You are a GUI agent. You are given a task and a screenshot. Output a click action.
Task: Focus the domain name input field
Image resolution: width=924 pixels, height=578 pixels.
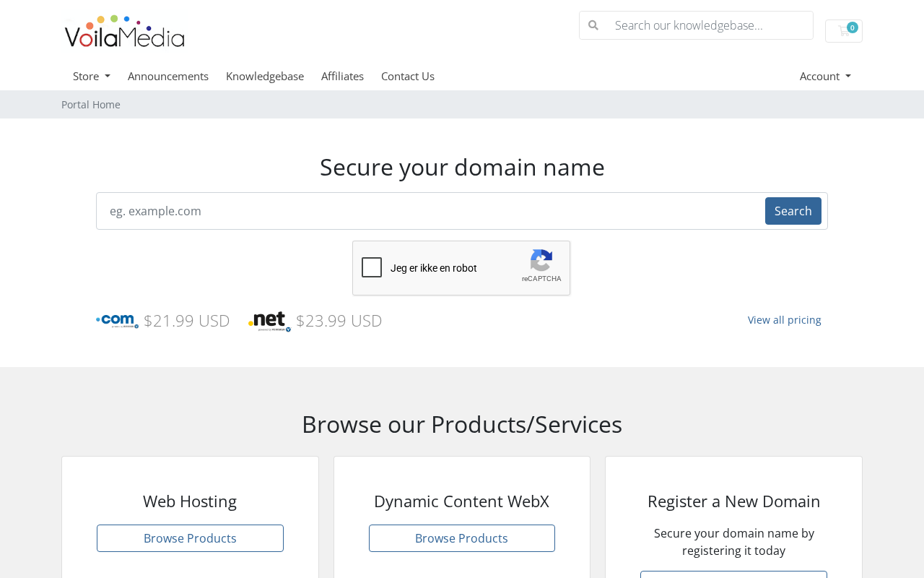click(x=431, y=211)
